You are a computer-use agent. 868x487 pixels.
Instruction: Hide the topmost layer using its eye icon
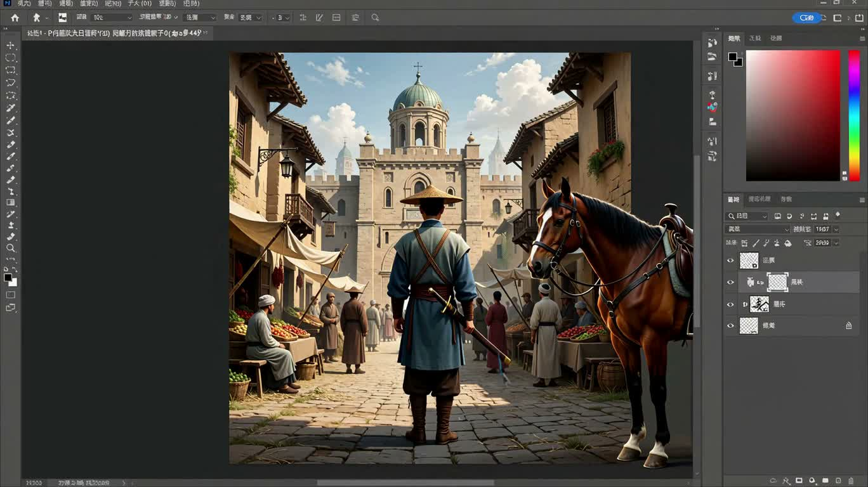[730, 261]
